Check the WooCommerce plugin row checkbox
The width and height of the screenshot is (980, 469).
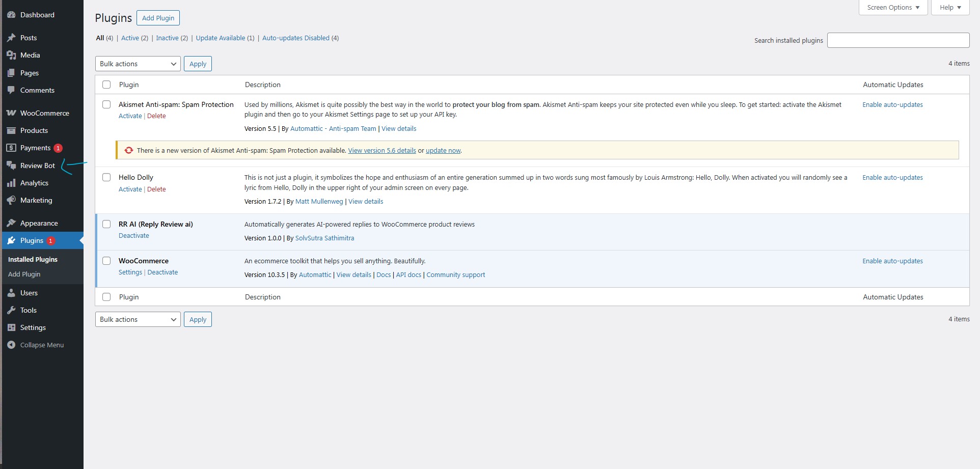click(106, 261)
